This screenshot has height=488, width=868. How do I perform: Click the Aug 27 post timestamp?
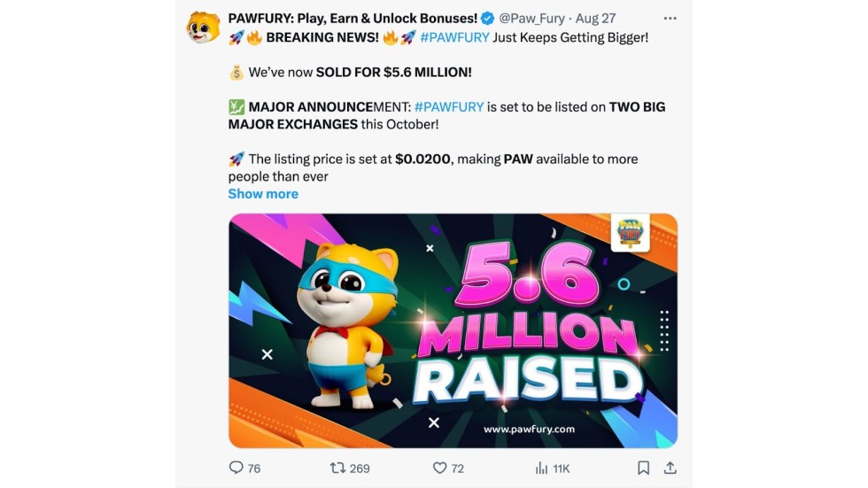click(596, 18)
